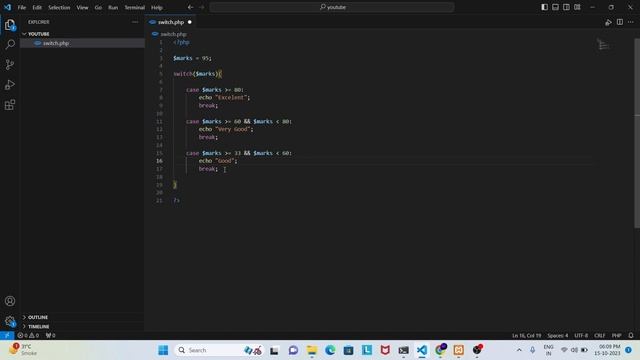Open the Run menu
The image size is (640, 360).
(x=113, y=7)
